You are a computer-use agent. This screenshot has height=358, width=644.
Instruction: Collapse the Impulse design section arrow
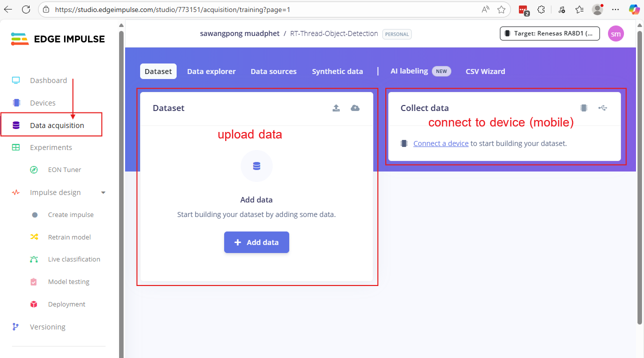103,192
